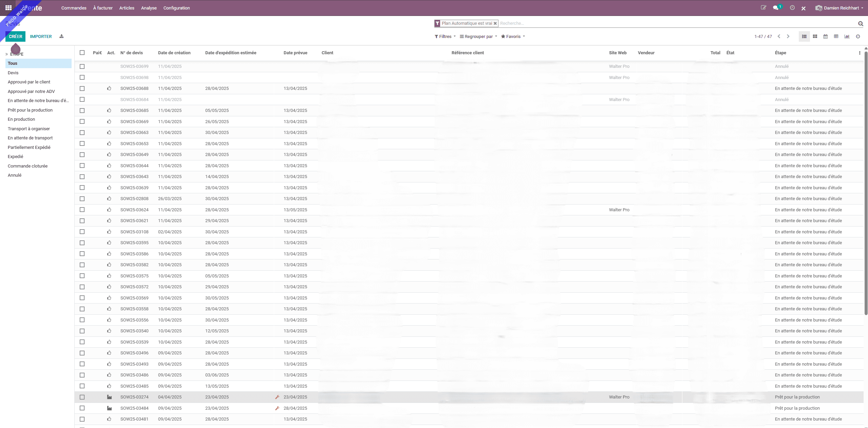Screen dimensions: 868x428
Task: Toggle the select-all checkbox in header
Action: tap(82, 53)
